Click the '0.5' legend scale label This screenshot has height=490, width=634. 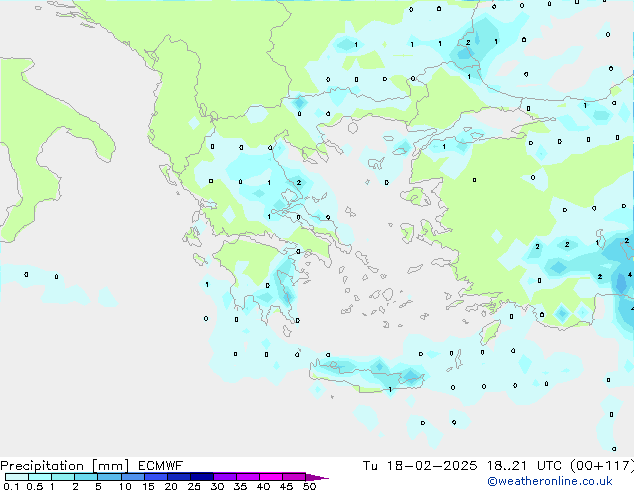click(34, 486)
